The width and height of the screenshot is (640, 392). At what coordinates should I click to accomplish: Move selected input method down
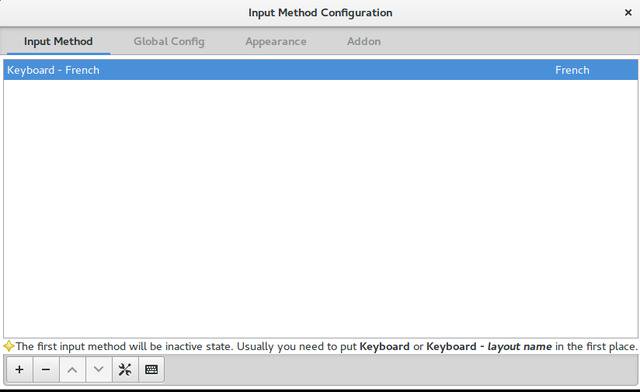[x=98, y=370]
